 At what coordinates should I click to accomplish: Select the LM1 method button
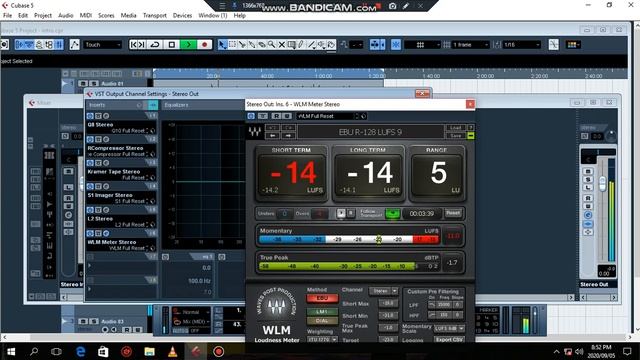(x=322, y=311)
